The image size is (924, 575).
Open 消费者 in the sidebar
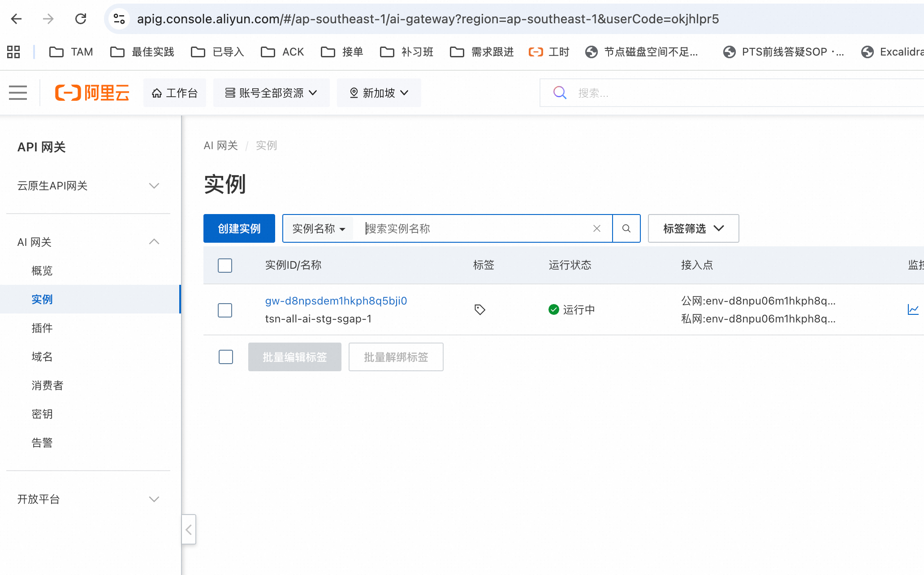[47, 385]
